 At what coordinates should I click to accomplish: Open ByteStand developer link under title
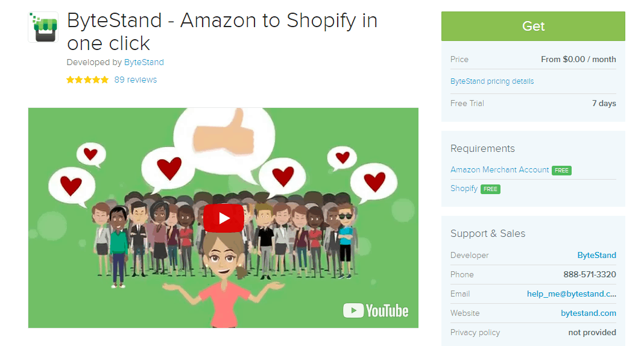click(x=144, y=62)
